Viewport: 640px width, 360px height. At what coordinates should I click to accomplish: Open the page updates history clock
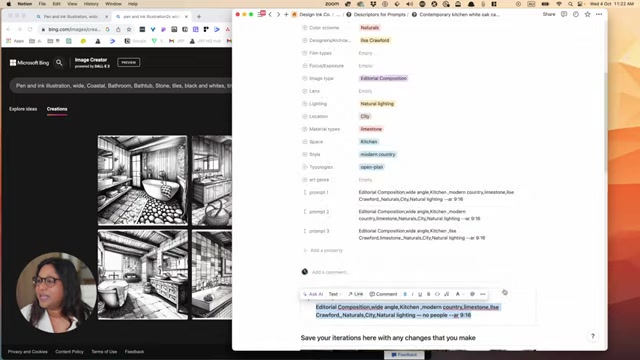[x=576, y=14]
